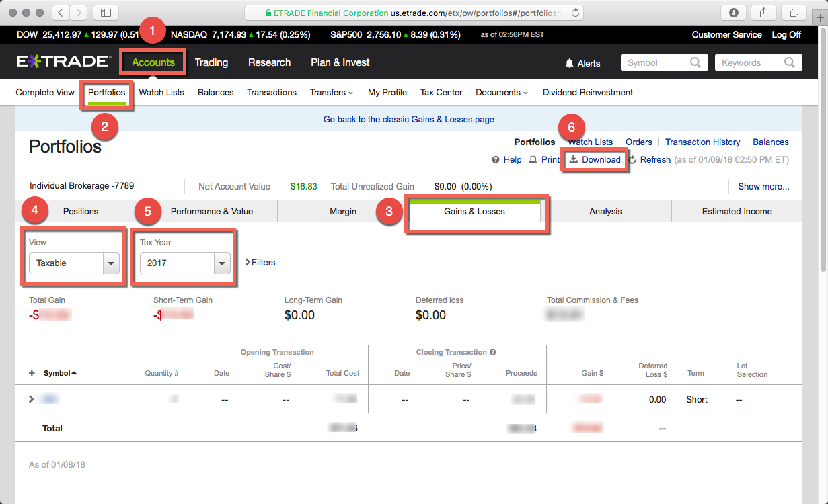Switch to the Analysis tab

tap(605, 211)
